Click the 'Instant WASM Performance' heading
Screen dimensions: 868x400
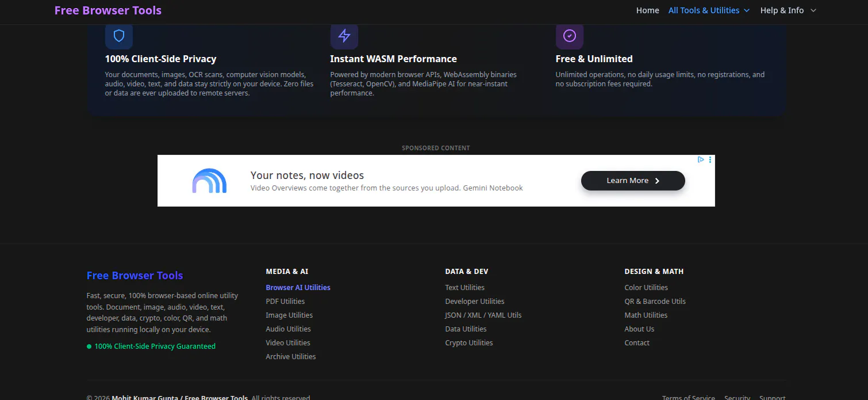(393, 59)
